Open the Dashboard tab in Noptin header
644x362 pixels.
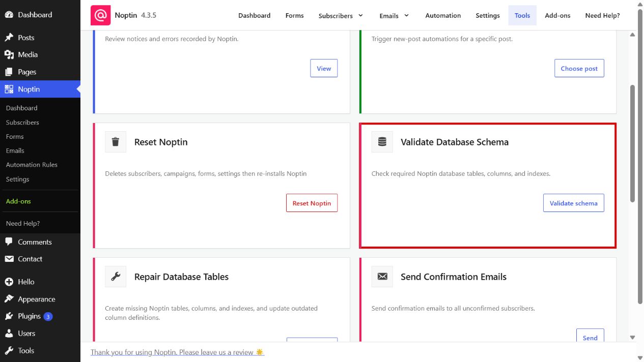[x=255, y=16]
